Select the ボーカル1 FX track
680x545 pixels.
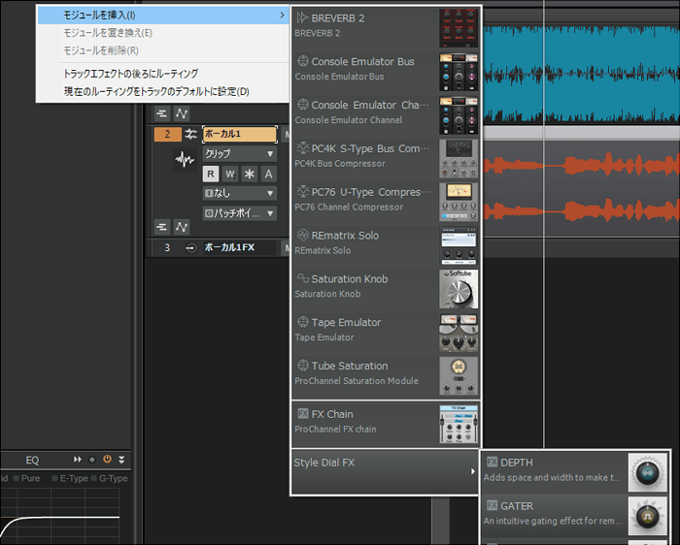[x=229, y=248]
